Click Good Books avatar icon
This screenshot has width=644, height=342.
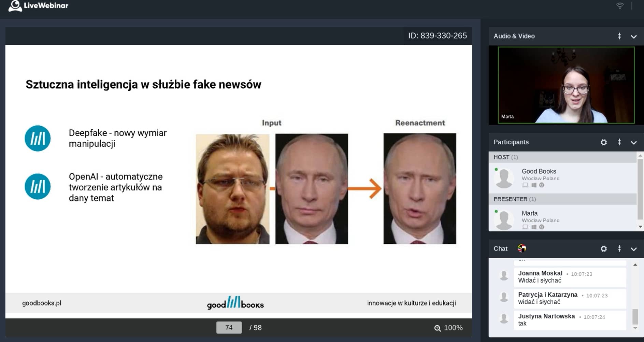(504, 178)
